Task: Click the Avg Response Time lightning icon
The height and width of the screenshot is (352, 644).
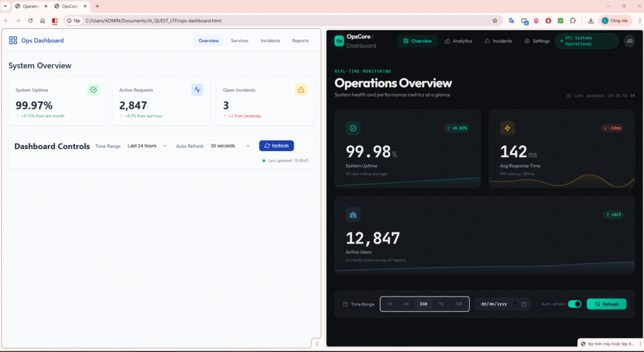Action: pyautogui.click(x=507, y=128)
